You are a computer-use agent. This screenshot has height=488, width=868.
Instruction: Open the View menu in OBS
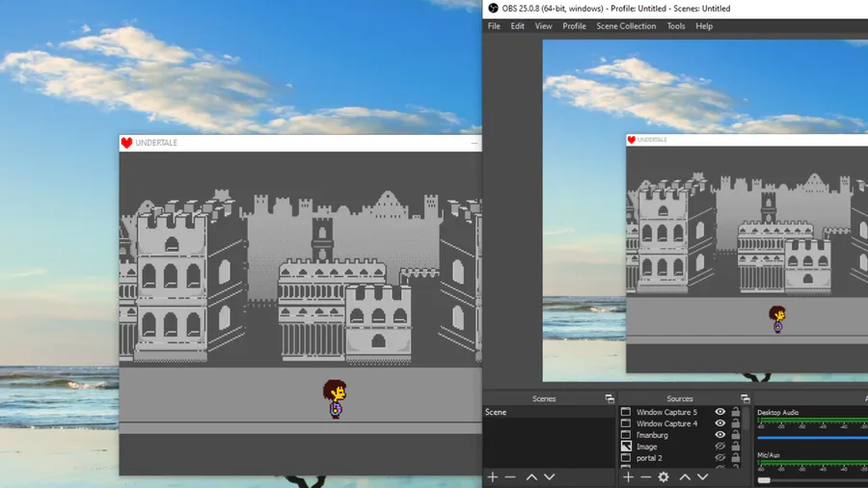point(543,26)
